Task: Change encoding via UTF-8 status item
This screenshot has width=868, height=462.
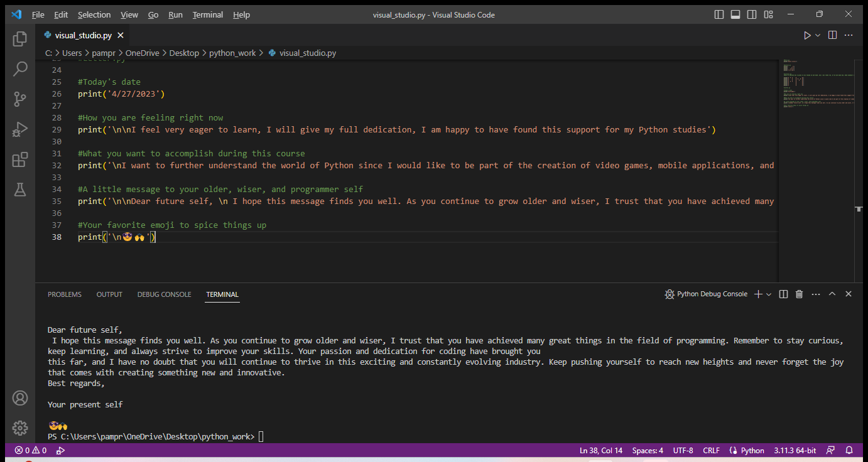Action: pos(683,450)
